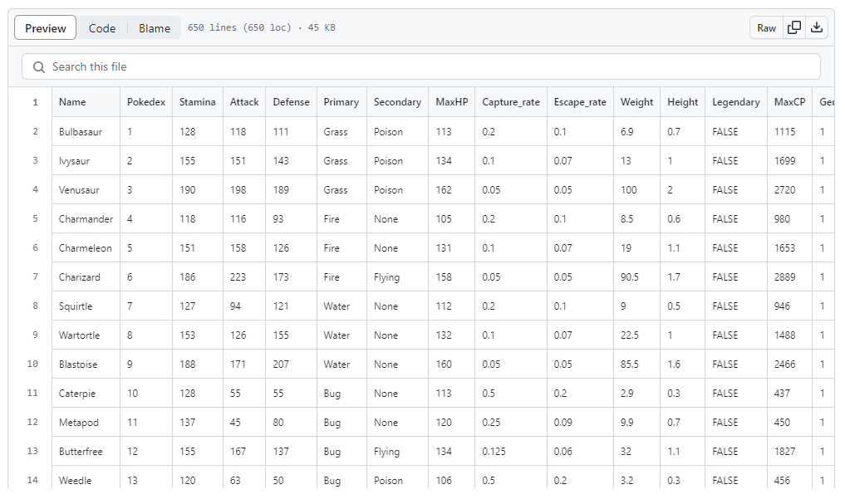
Task: Click the Bulbasaur name cell
Action: click(x=81, y=132)
